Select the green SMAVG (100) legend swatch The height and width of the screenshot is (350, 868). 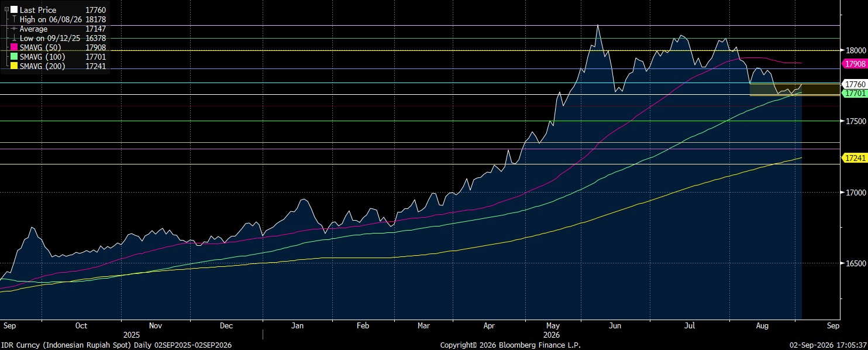point(14,57)
